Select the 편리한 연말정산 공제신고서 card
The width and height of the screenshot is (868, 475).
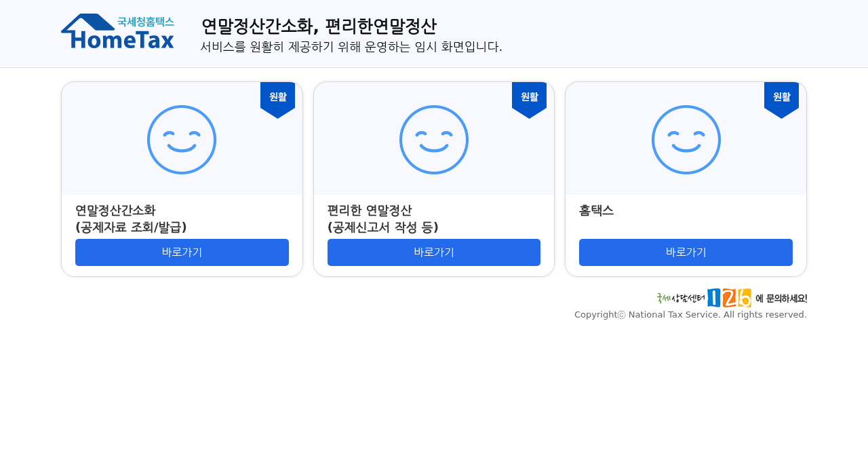[x=434, y=178]
